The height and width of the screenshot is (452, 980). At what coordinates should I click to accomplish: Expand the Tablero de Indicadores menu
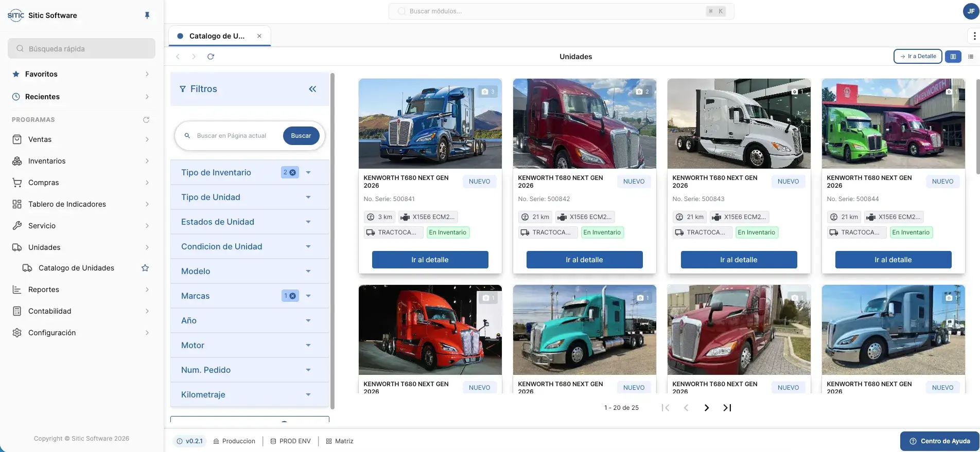pyautogui.click(x=81, y=204)
